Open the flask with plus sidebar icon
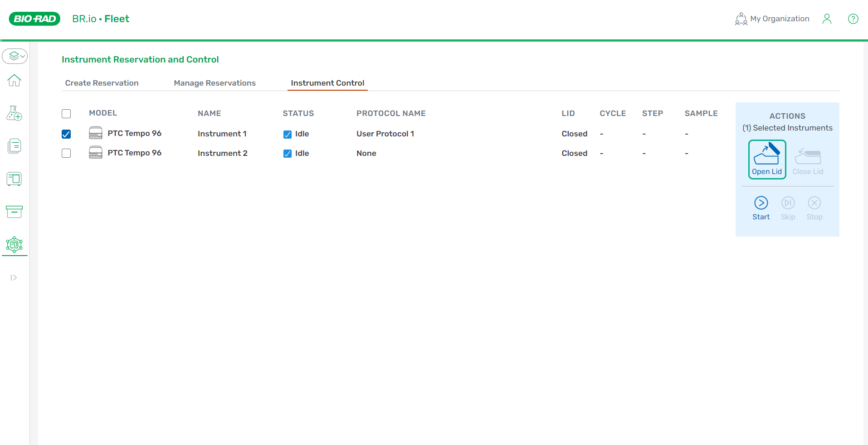This screenshot has width=868, height=445. tap(14, 113)
